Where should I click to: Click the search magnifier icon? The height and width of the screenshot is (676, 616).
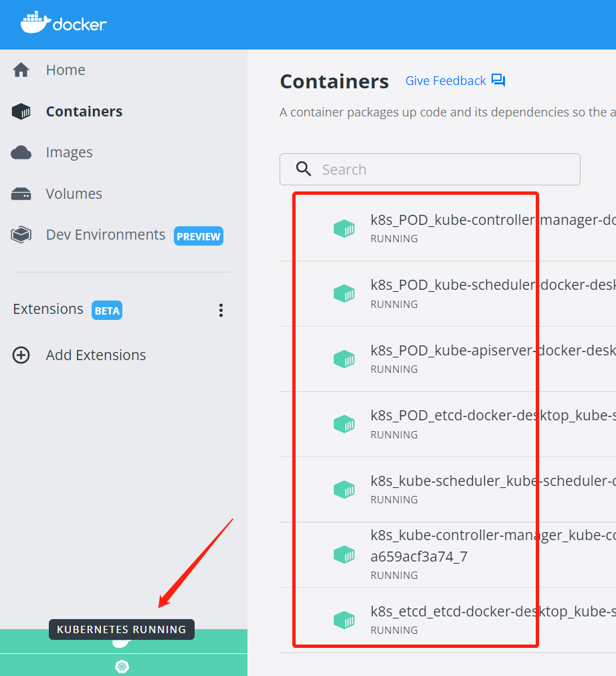tap(303, 169)
